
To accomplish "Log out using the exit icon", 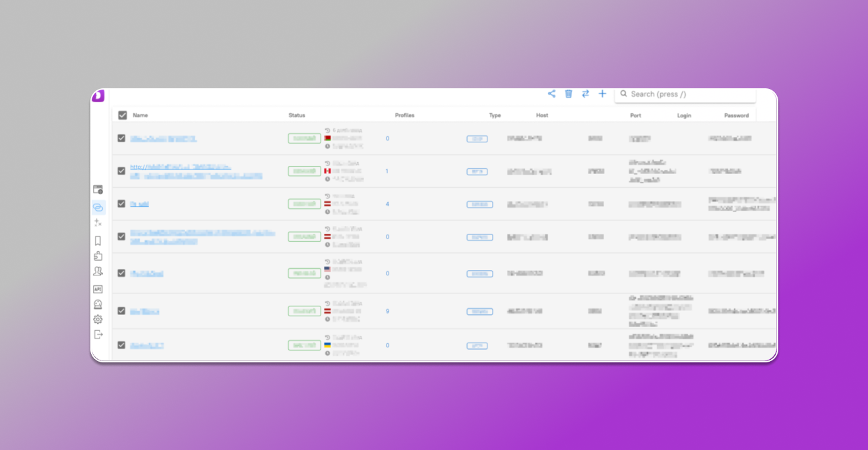I will (x=98, y=334).
